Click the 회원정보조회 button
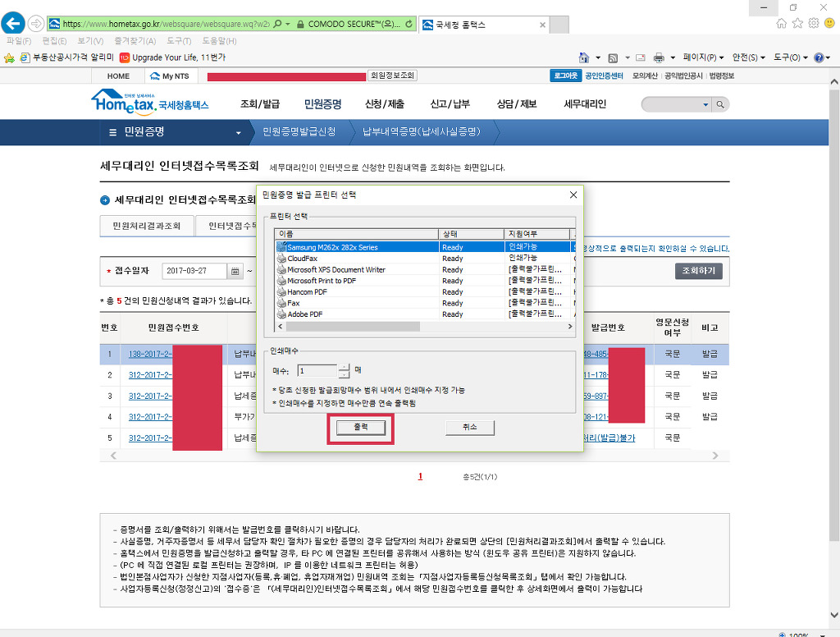 tap(392, 76)
